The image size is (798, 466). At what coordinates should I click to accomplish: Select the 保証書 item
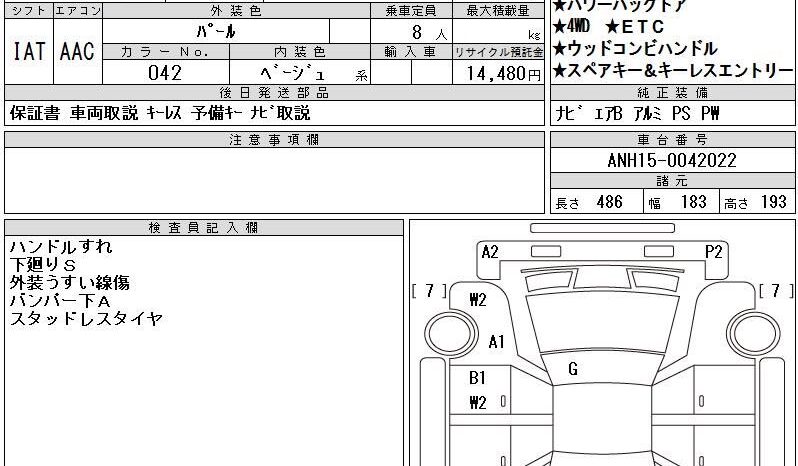click(35, 113)
